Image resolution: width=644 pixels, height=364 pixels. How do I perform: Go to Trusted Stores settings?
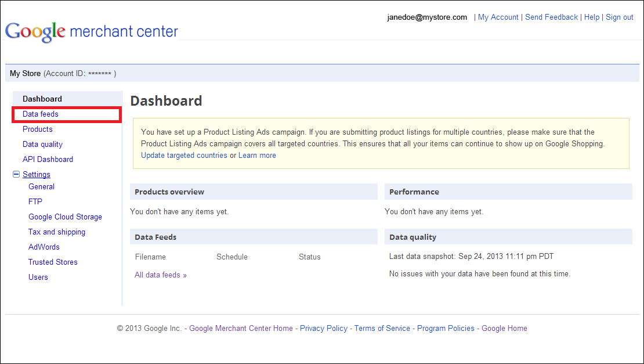point(53,262)
